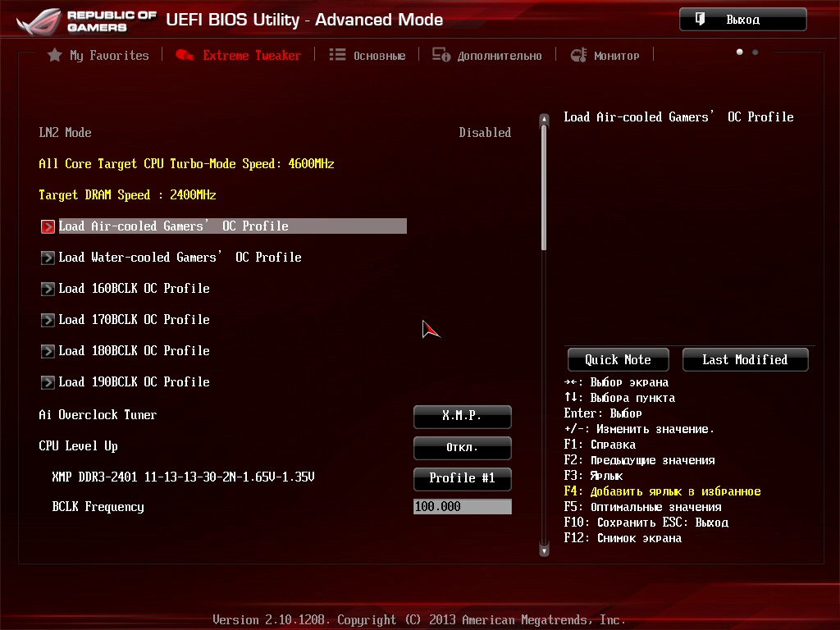The image size is (840, 630).
Task: Click arrow icon beside Load 160BCLK OC Profile
Action: pyautogui.click(x=48, y=289)
